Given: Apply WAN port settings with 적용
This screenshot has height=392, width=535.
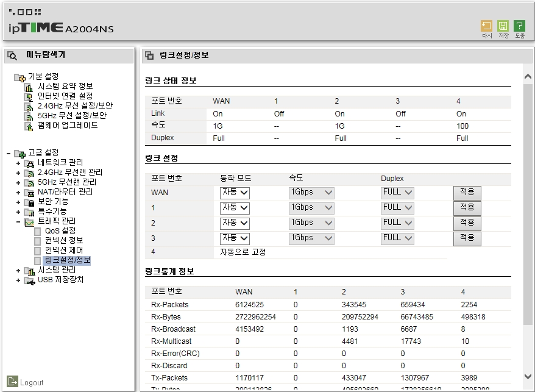Looking at the screenshot, I should click(467, 193).
